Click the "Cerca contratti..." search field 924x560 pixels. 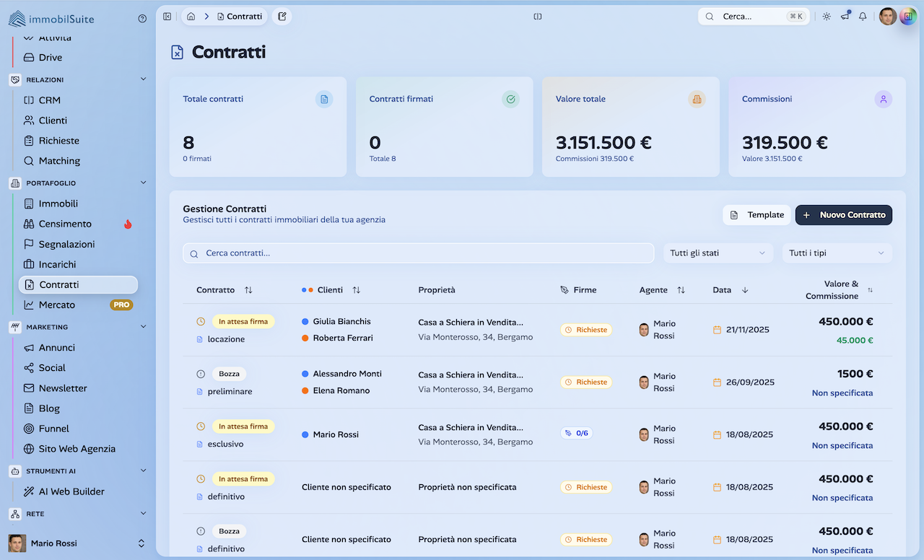pos(419,253)
